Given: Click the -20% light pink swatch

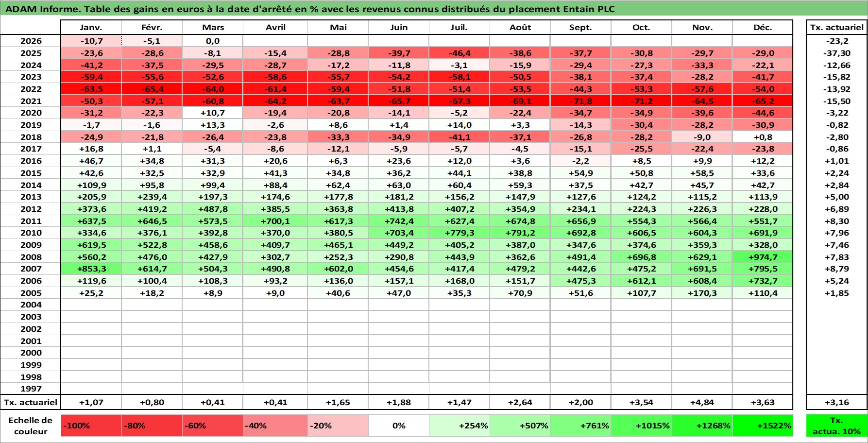Looking at the screenshot, I should [338, 426].
